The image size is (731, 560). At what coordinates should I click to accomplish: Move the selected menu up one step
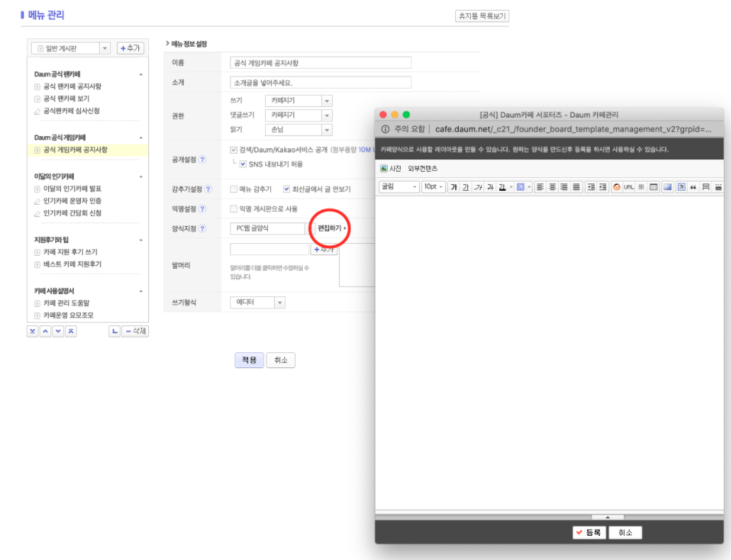[x=45, y=331]
